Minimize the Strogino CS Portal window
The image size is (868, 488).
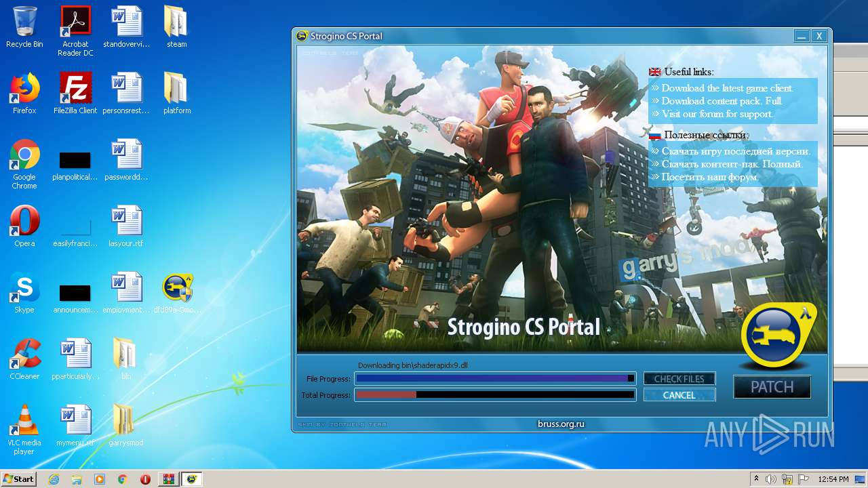(802, 36)
